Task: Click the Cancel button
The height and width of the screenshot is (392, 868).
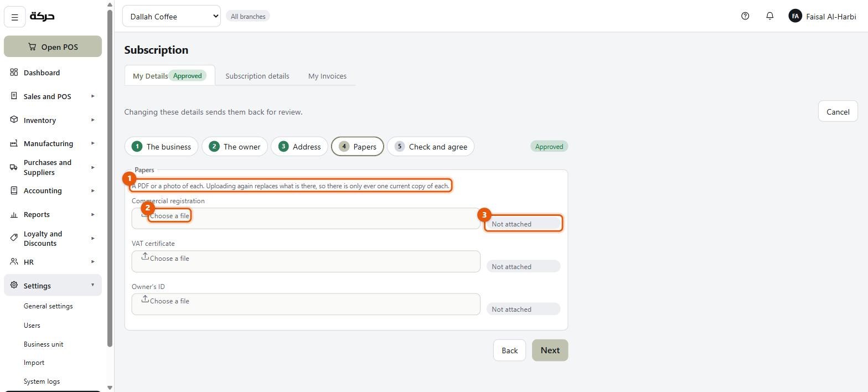Action: 838,111
